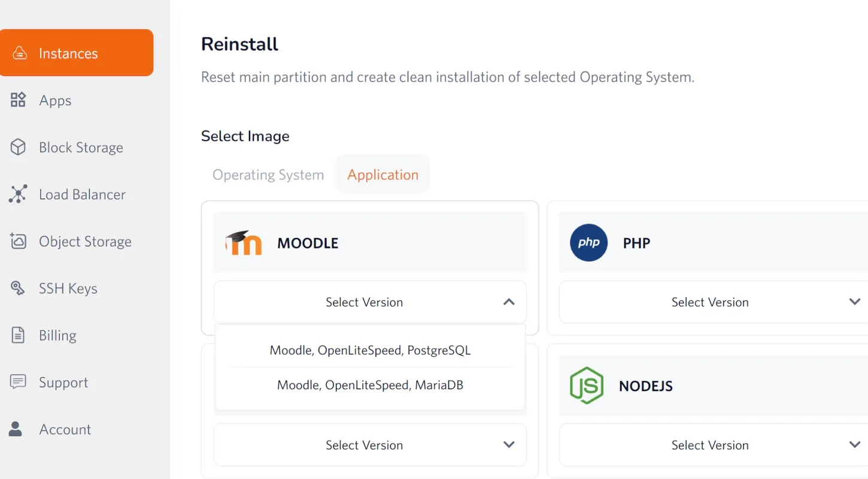Click the NODEJS card title
Viewport: 868px width, 479px height.
(x=646, y=386)
